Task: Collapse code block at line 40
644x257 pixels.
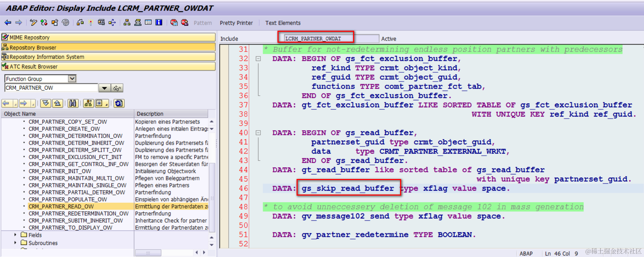Action: 258,133
